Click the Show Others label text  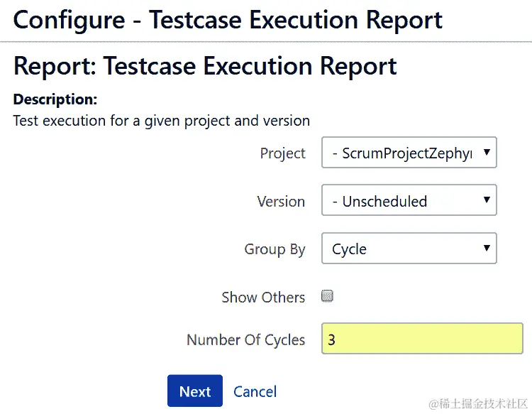click(x=263, y=298)
